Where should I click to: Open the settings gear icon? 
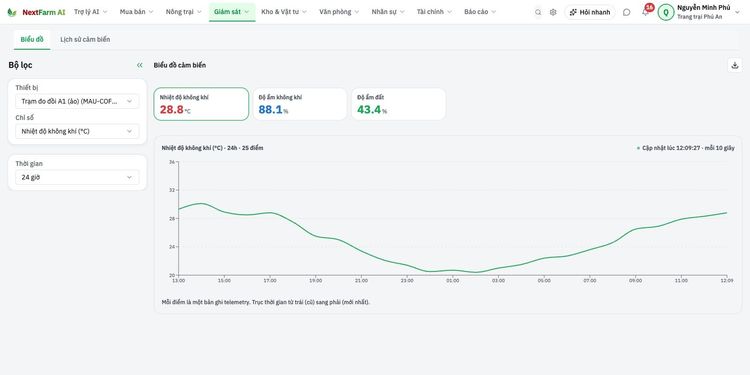pos(553,12)
